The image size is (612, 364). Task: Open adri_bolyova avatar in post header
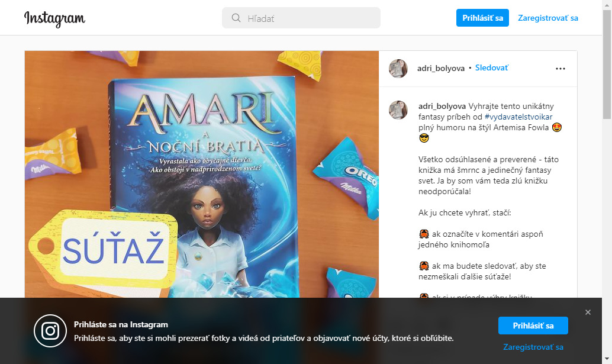pos(398,69)
